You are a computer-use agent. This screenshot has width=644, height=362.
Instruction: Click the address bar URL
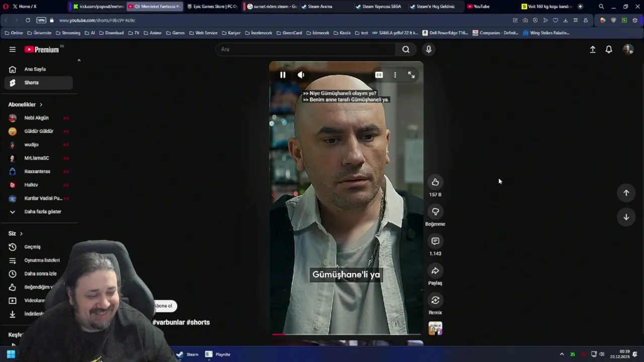[97, 20]
